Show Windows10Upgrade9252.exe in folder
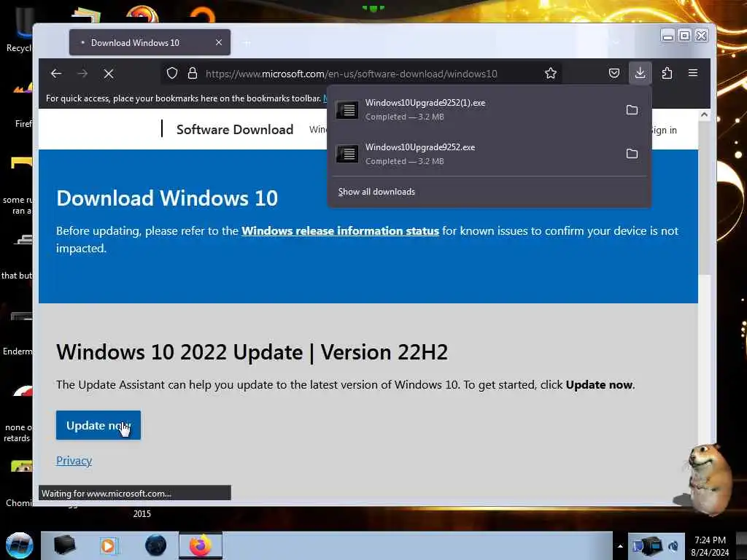 (x=632, y=154)
